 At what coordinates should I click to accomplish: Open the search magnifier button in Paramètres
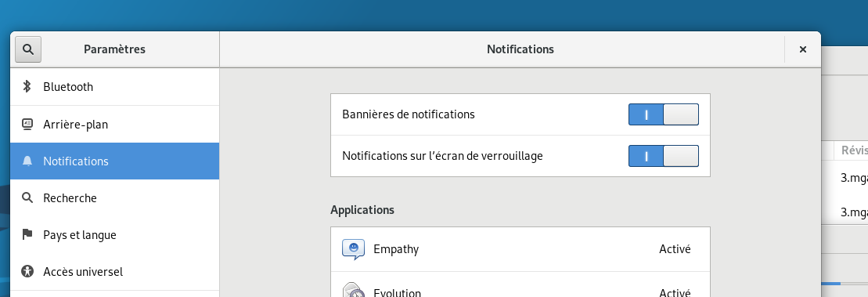coord(28,49)
